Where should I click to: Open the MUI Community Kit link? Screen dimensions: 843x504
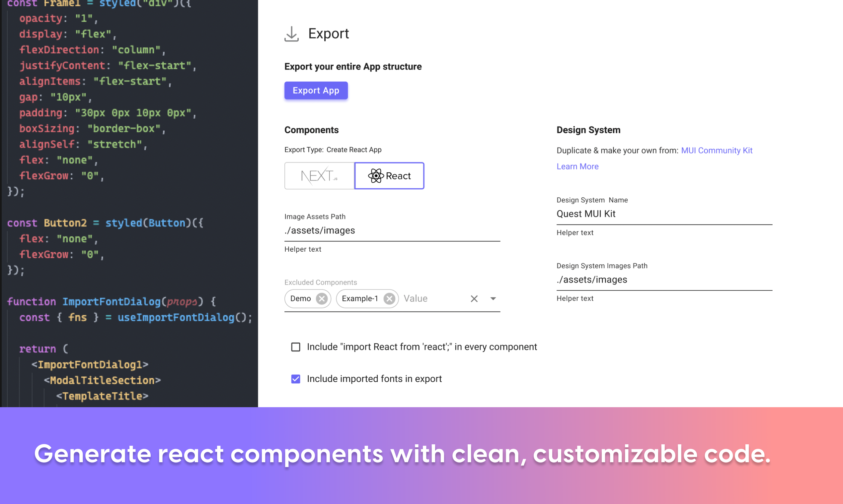(x=717, y=151)
